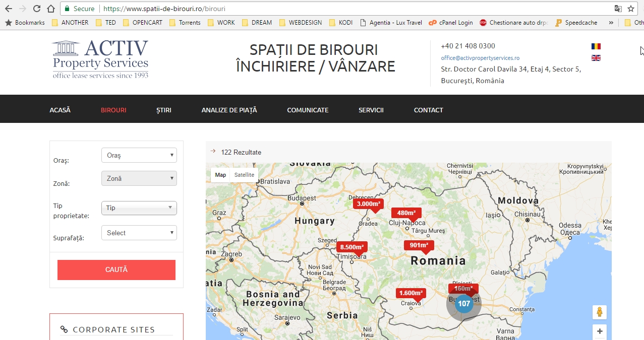The height and width of the screenshot is (340, 644).
Task: Select the 160m² map marker above Bucharest
Action: tap(463, 289)
